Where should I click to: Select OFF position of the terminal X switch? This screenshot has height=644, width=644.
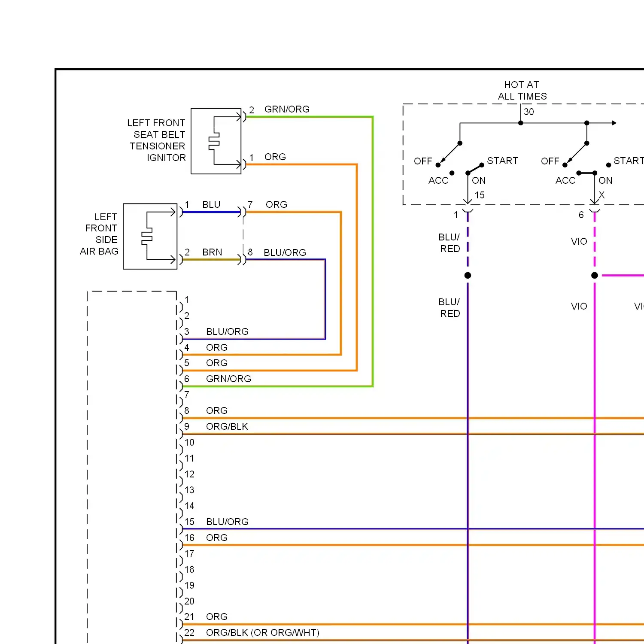click(550, 161)
